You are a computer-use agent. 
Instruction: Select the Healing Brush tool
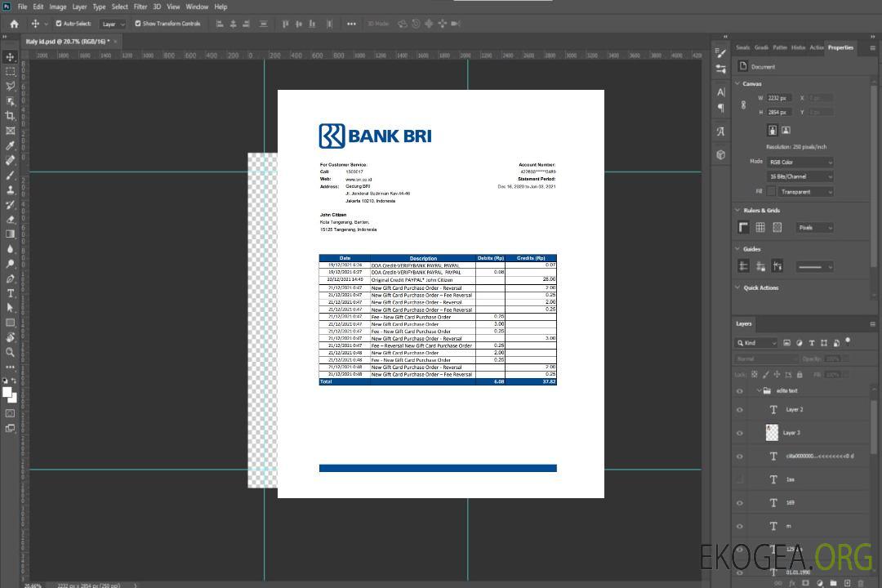coord(10,160)
